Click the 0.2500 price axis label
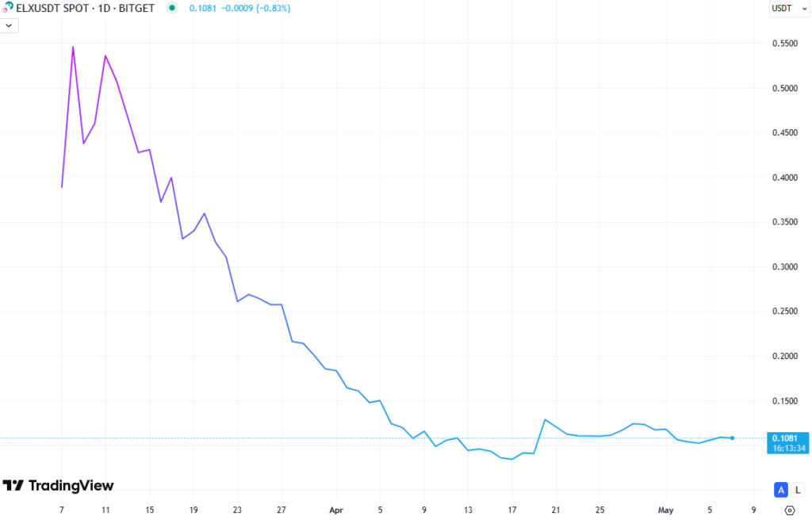Screen dimensions: 812x520 click(784, 312)
